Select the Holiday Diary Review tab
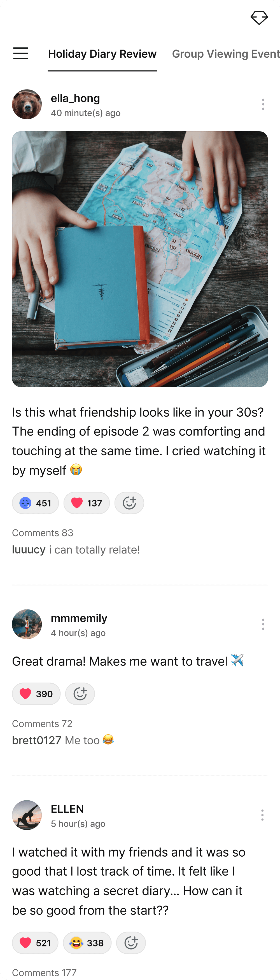280x980 pixels. [102, 54]
